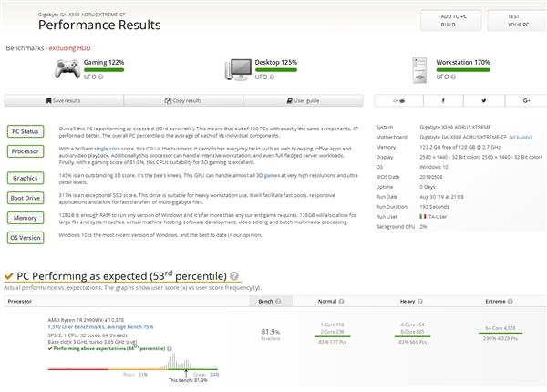
Task: Share results on Google Plus
Action: (x=526, y=100)
